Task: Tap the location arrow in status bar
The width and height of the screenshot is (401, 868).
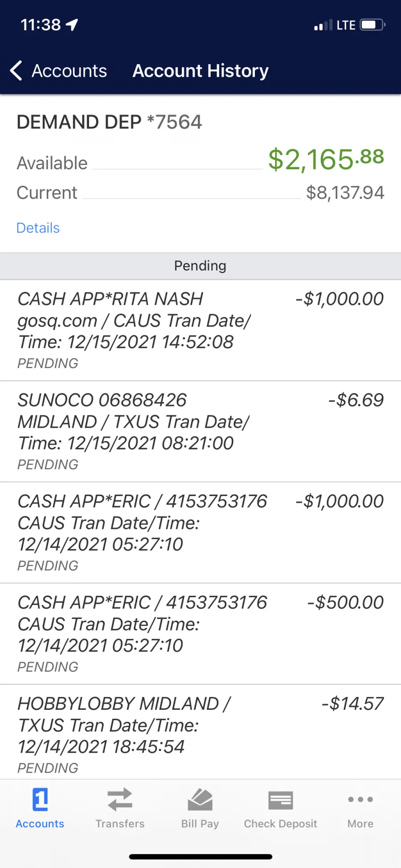Action: pyautogui.click(x=72, y=25)
